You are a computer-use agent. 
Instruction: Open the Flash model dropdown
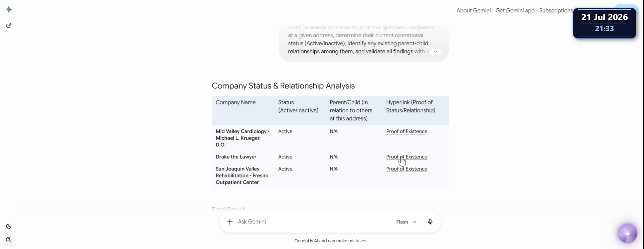(407, 222)
